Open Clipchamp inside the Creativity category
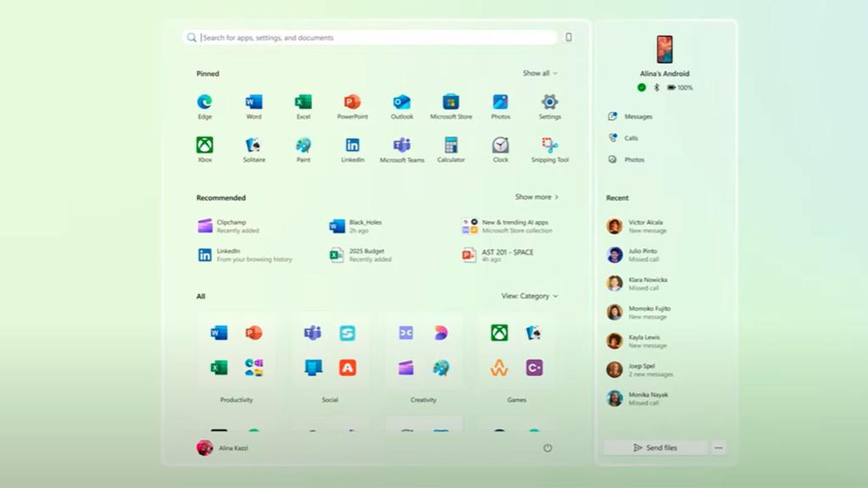The height and width of the screenshot is (488, 868). (406, 368)
